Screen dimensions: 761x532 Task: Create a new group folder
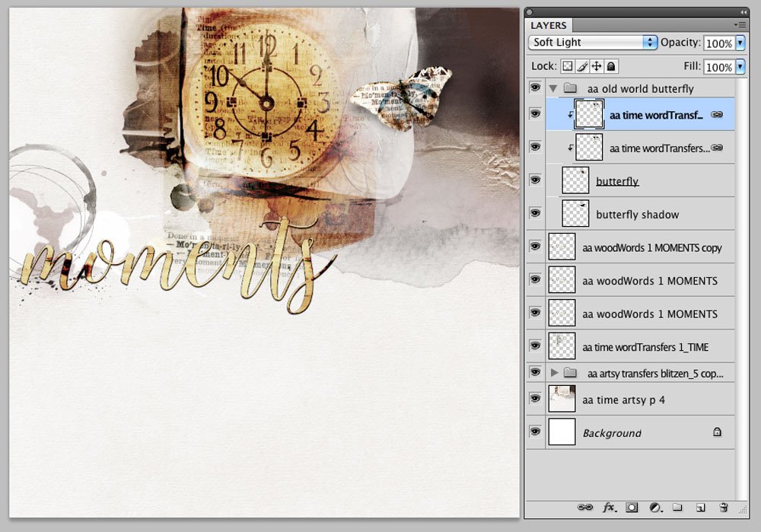(677, 507)
